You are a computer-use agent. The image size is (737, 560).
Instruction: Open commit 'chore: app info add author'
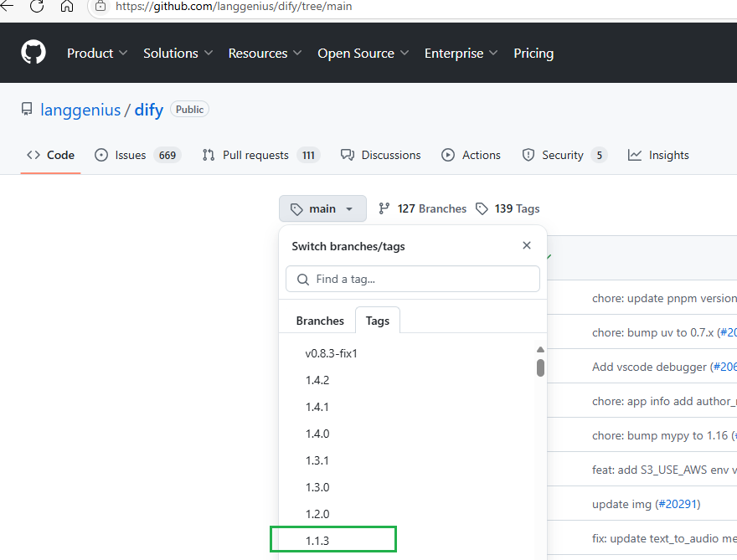(x=664, y=401)
